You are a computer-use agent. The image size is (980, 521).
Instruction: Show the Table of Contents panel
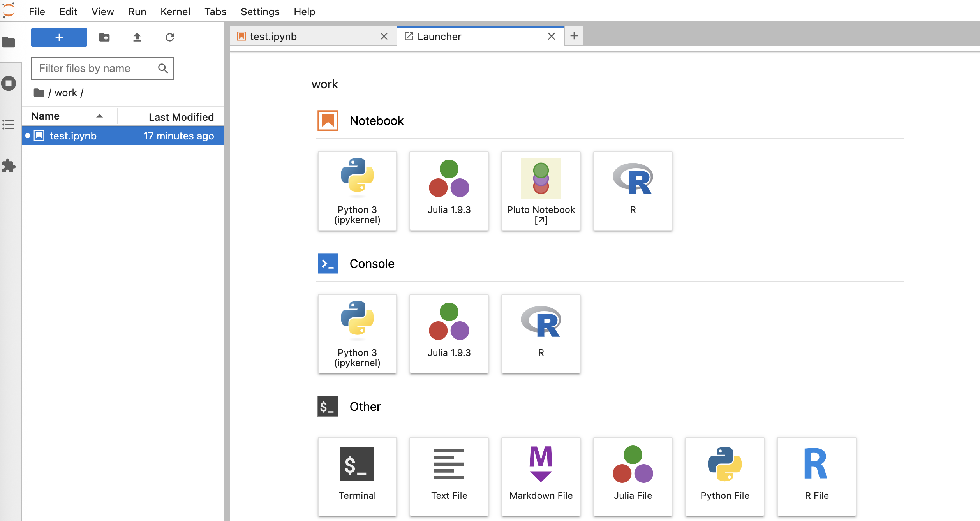pos(9,125)
